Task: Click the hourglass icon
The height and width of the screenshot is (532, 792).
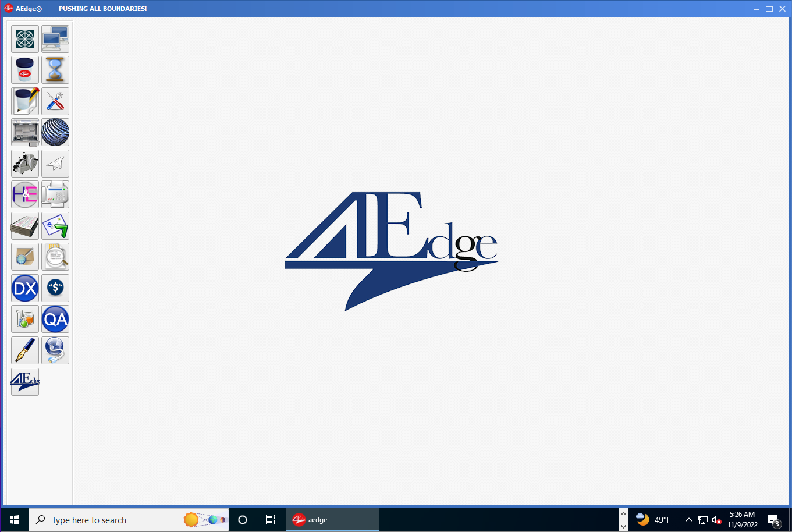Action: tap(55, 70)
